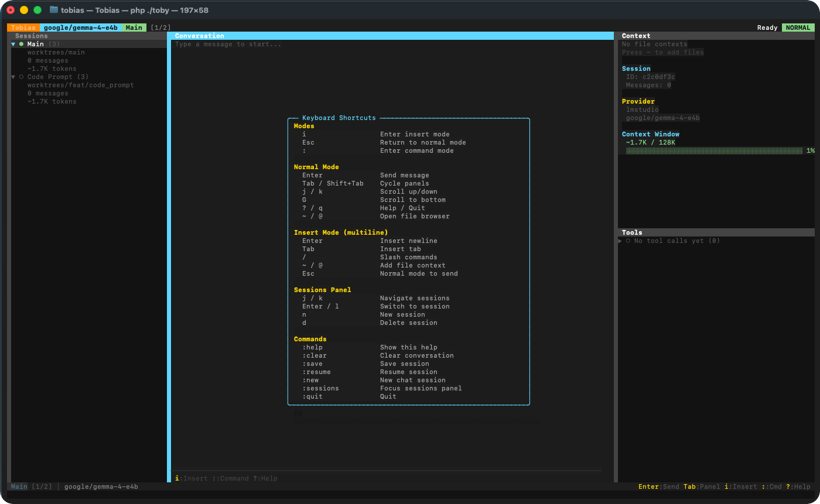Select the Code Prompt session row

[89, 77]
